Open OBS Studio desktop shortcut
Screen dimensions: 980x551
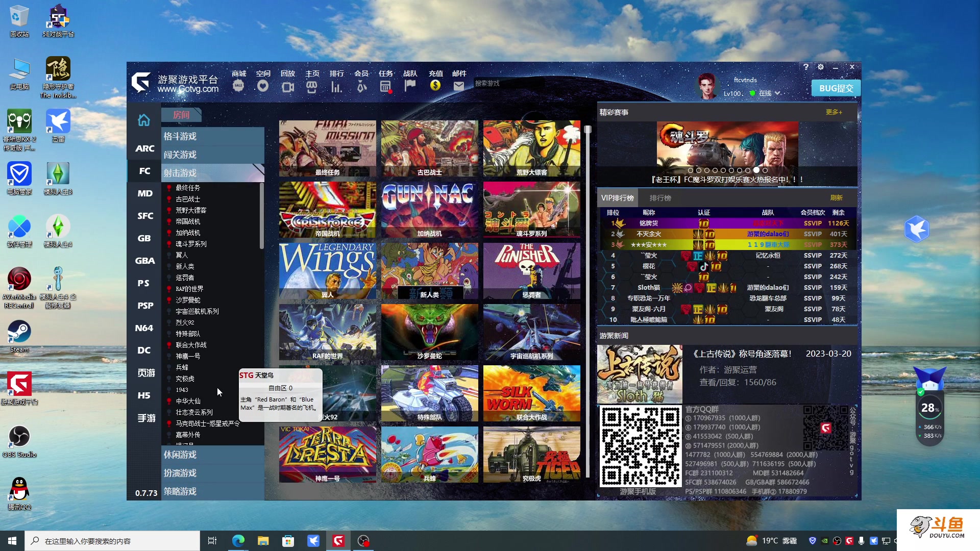19,441
